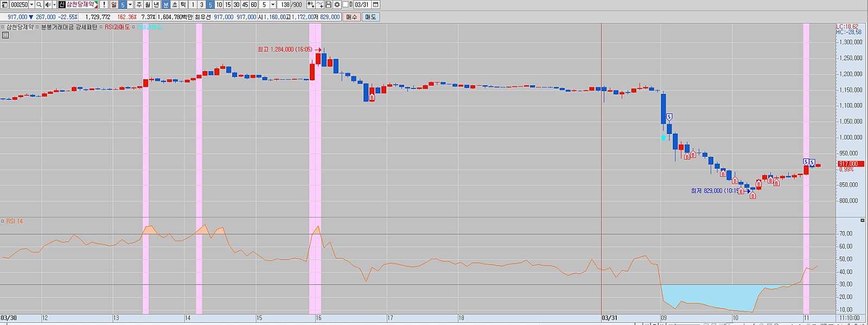
Task: Expand the stock code 000250 dropdown
Action: (x=31, y=4)
